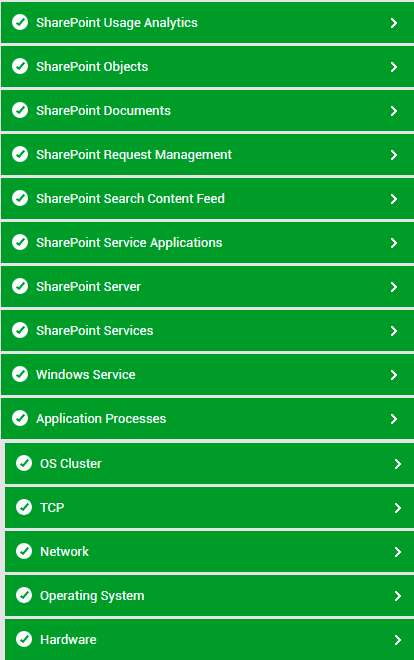
Task: Click the SharePoint Objects checkmark icon
Action: 20,67
